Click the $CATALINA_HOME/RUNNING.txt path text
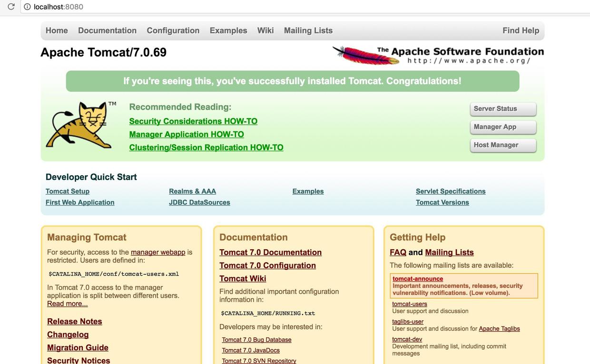The height and width of the screenshot is (364, 590). [268, 313]
